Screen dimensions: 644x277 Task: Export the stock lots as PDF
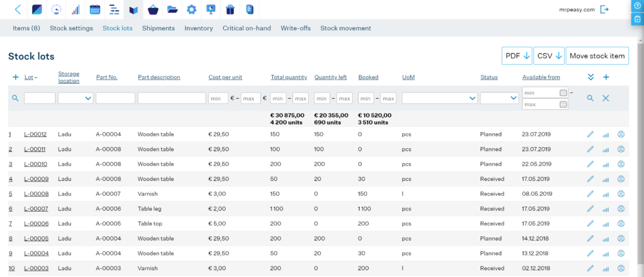[517, 56]
